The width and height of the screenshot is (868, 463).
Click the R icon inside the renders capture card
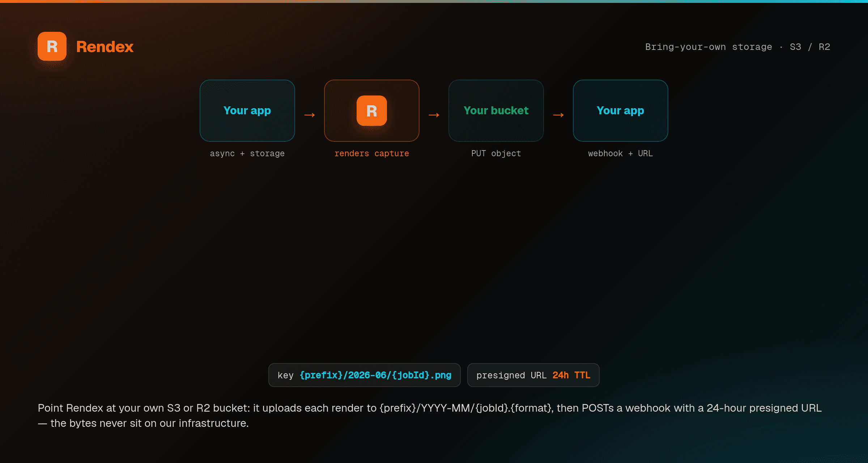pos(372,111)
